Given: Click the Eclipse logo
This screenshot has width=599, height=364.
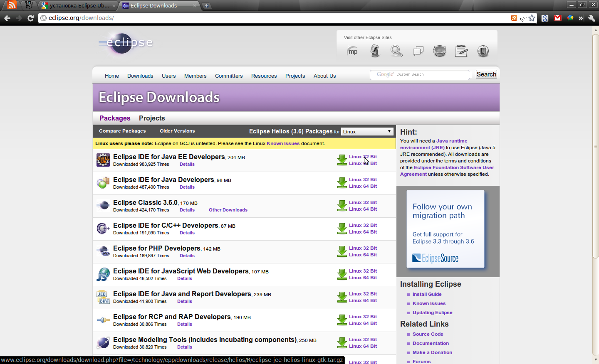Looking at the screenshot, I should [126, 43].
